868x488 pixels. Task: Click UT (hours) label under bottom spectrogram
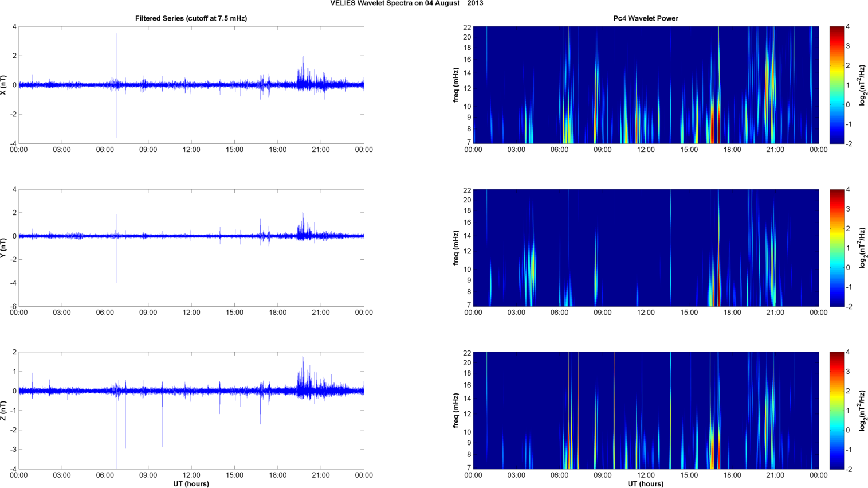click(x=646, y=483)
